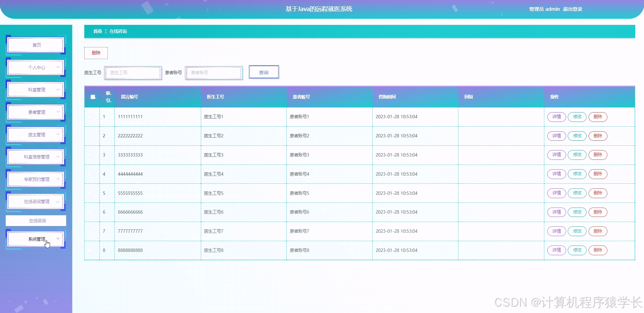Focus the 患者账号 input field
The width and height of the screenshot is (644, 313).
214,73
